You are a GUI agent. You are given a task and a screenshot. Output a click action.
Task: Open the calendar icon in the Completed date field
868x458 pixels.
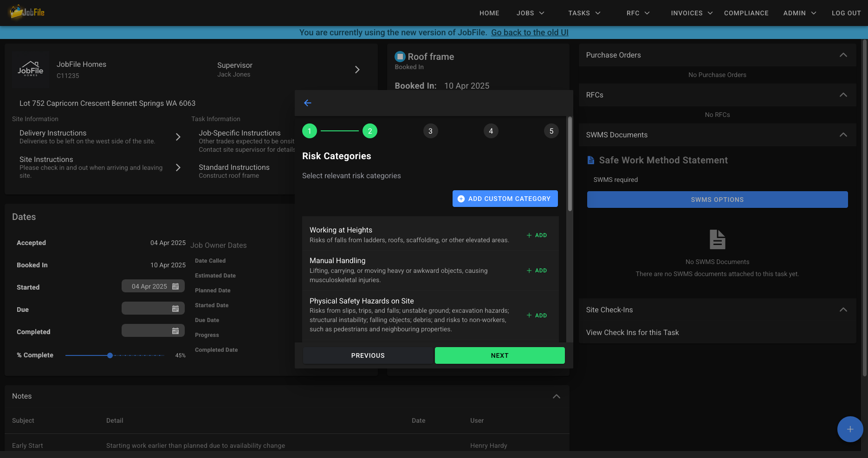point(175,331)
